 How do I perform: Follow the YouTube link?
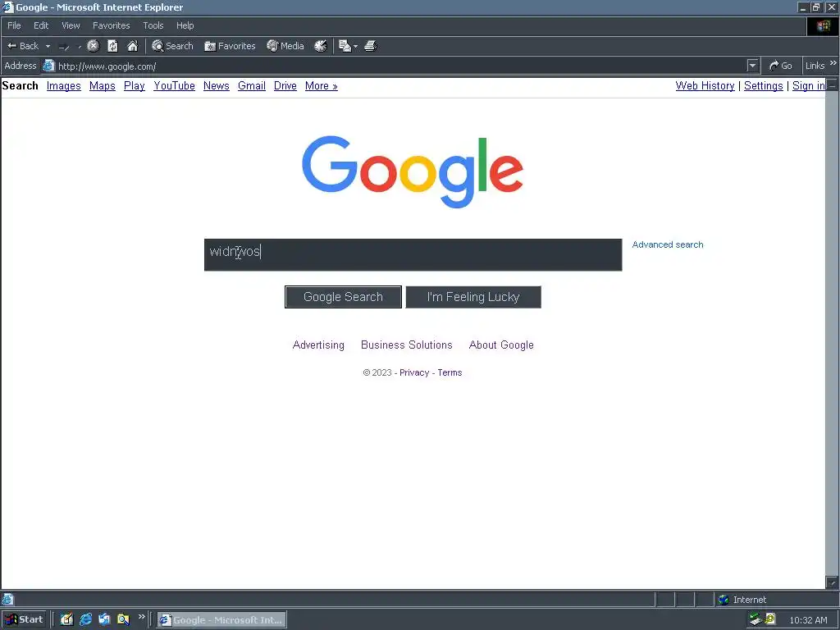coord(174,85)
